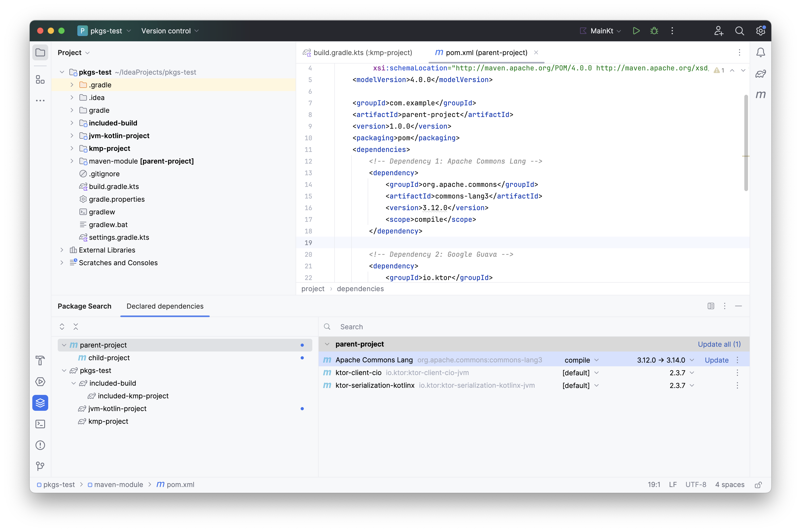Open the Run/Services tool window icon
The image size is (801, 532).
click(40, 382)
